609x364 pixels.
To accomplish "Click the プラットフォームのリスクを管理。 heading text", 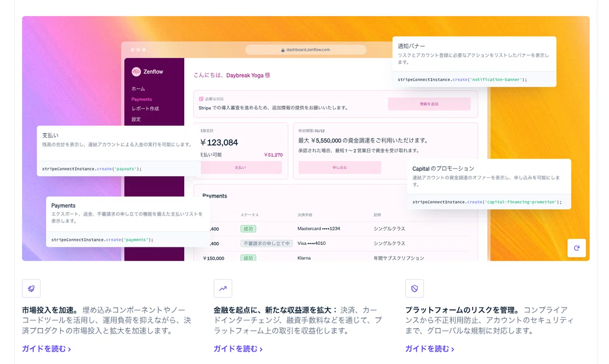I will coord(462,310).
